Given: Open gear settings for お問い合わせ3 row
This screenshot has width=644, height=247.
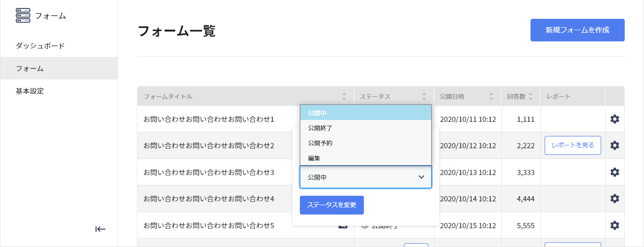Looking at the screenshot, I should coord(614,172).
